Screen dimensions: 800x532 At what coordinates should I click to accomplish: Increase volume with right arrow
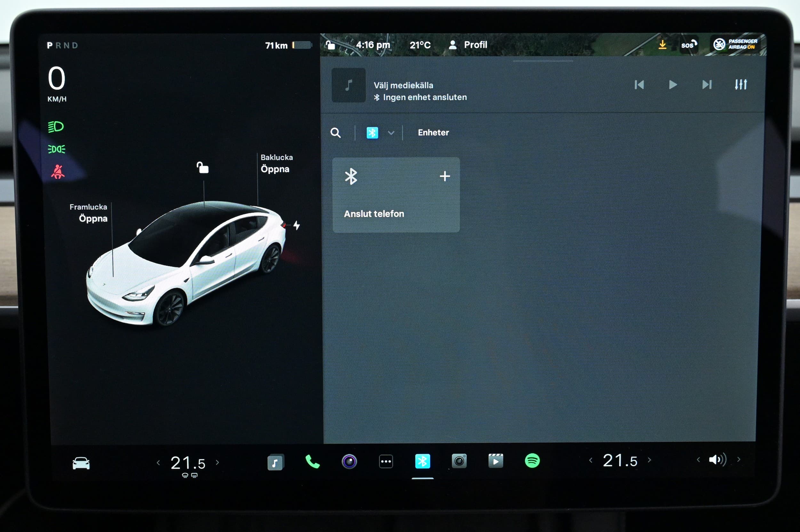pyautogui.click(x=739, y=459)
